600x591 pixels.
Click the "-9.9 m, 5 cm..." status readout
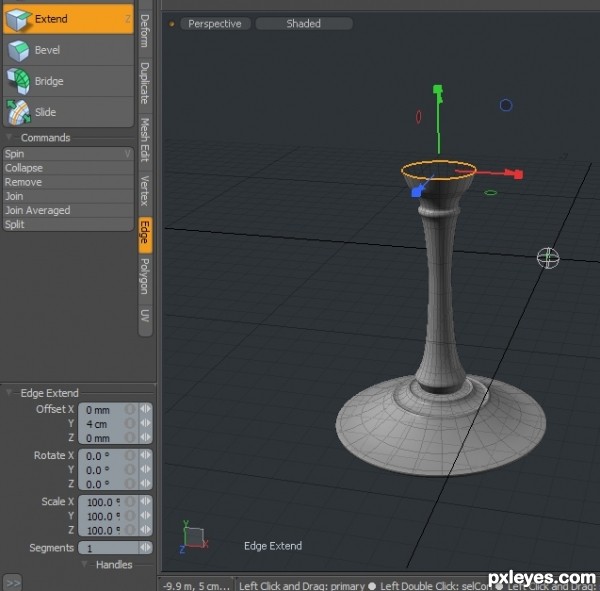coord(196,586)
